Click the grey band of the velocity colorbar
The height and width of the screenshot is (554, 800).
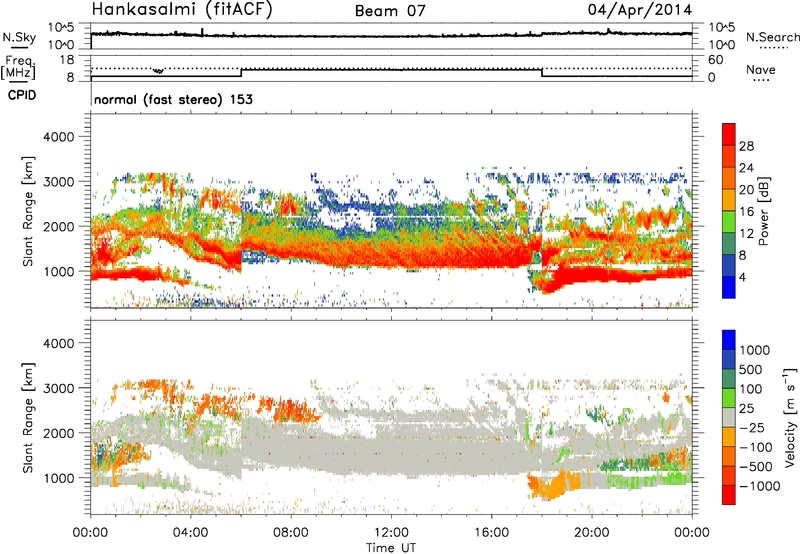[729, 418]
